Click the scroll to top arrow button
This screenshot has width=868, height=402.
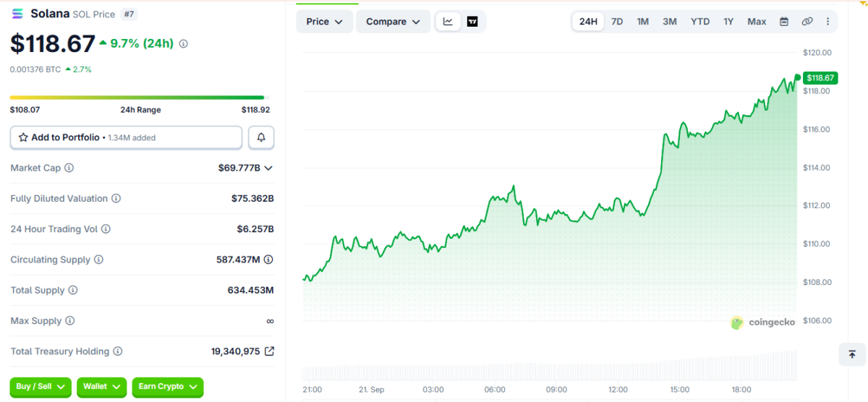852,354
